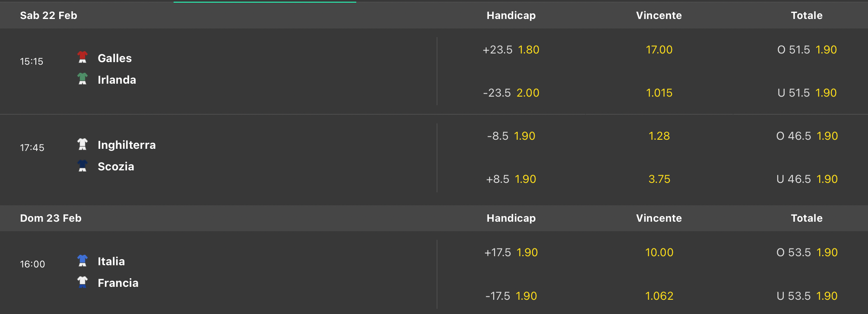Screen dimensions: 868x314
Task: Open the Inghilterra team name link
Action: coord(127,145)
